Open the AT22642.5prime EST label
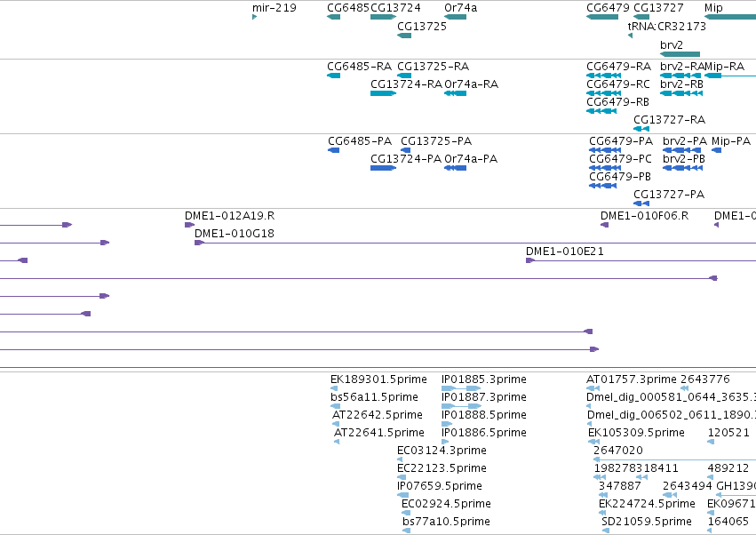This screenshot has height=535, width=756. (377, 415)
